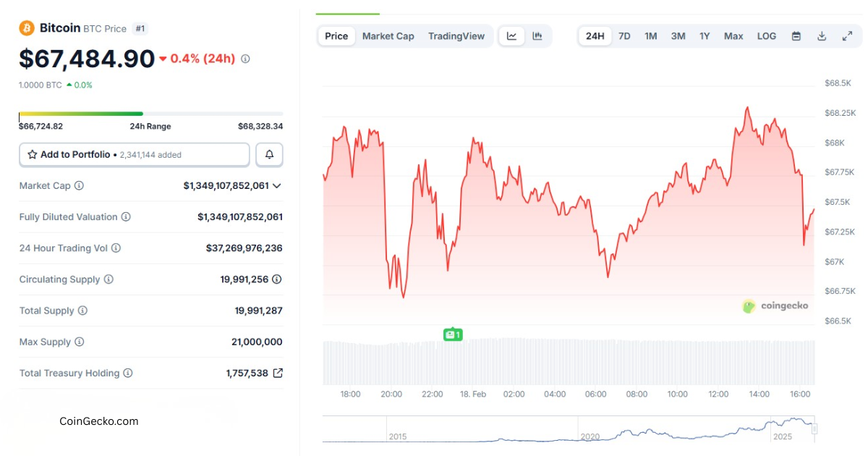Click the bell notification icon
This screenshot has height=456, width=868.
[269, 154]
